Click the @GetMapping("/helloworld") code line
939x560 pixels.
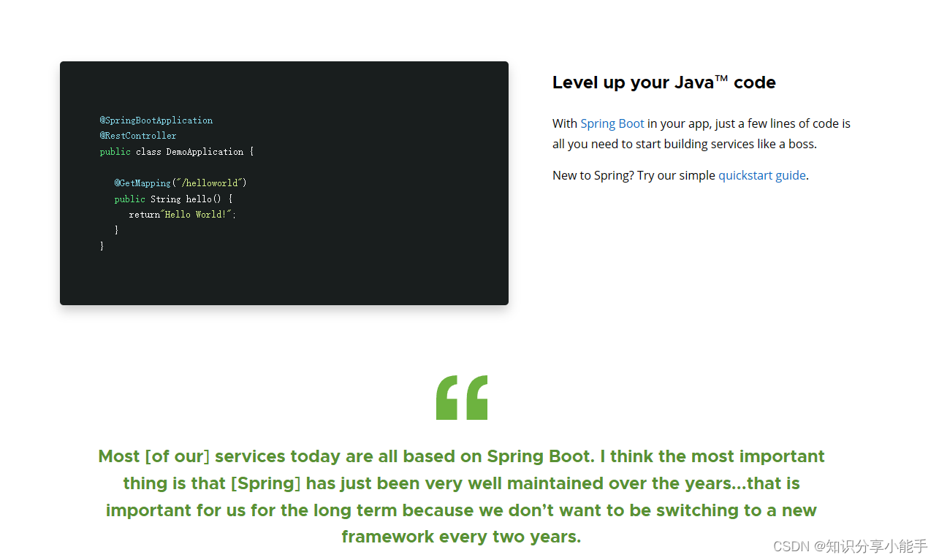pyautogui.click(x=180, y=183)
